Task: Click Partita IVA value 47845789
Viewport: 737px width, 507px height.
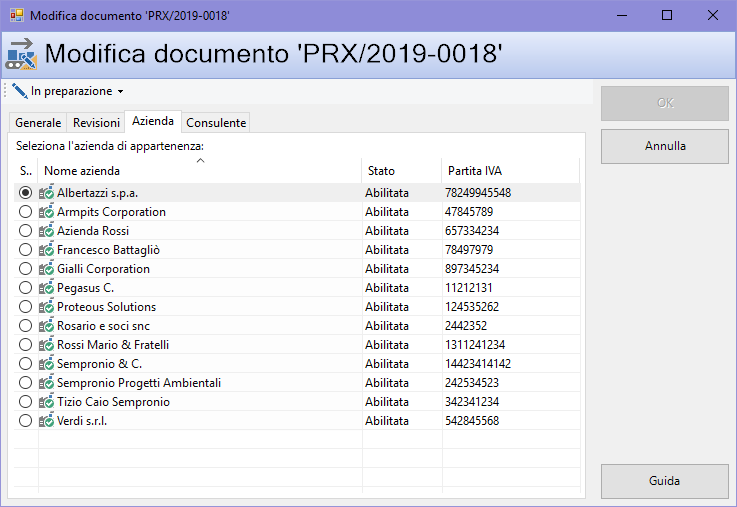Action: click(469, 212)
